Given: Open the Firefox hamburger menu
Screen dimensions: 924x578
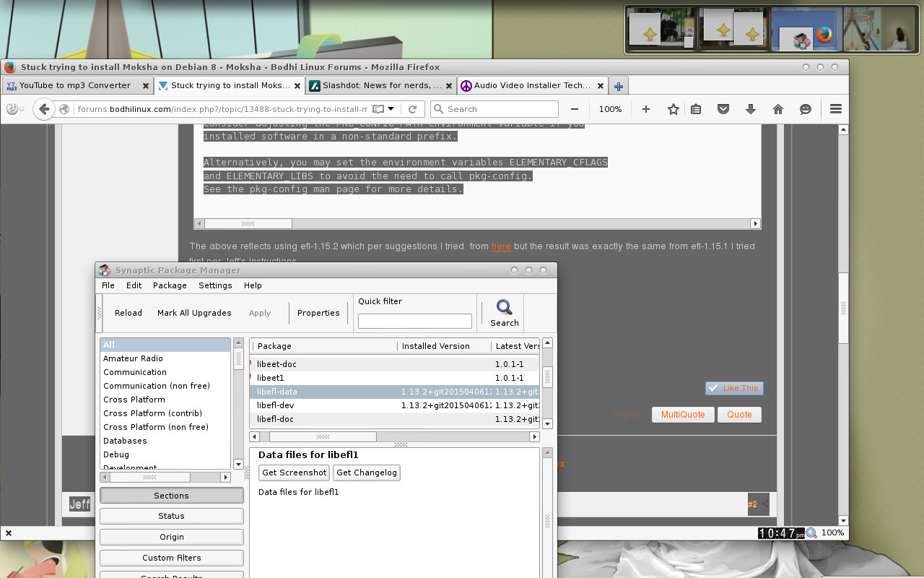Looking at the screenshot, I should pos(836,109).
